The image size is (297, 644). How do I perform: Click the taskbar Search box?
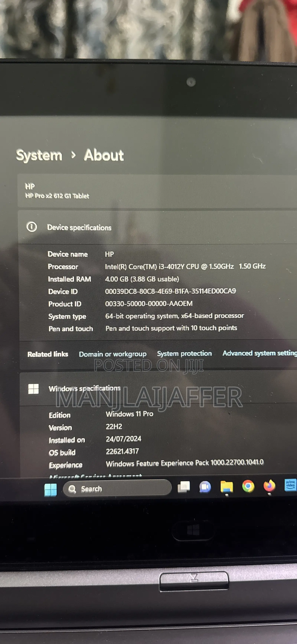(117, 489)
